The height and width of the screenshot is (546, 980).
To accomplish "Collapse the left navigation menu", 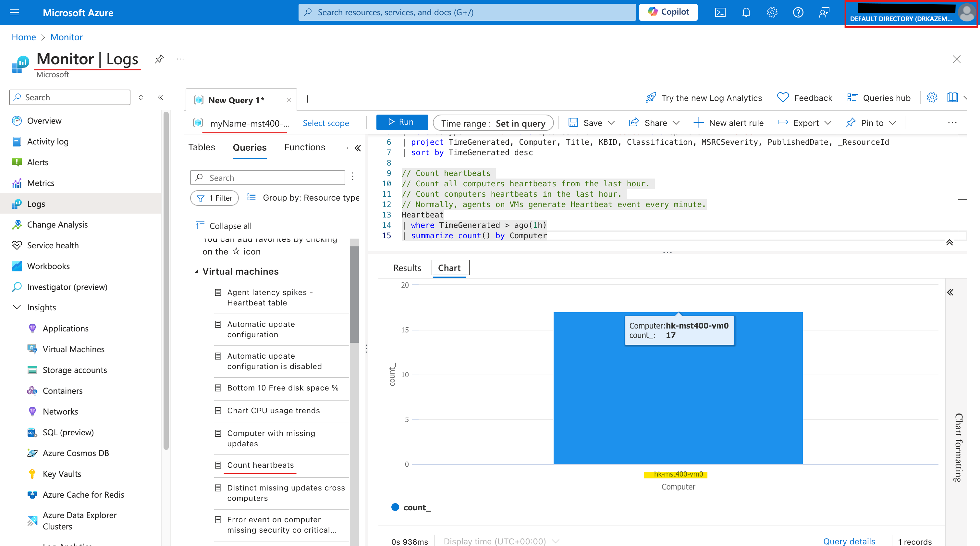I will (x=160, y=97).
